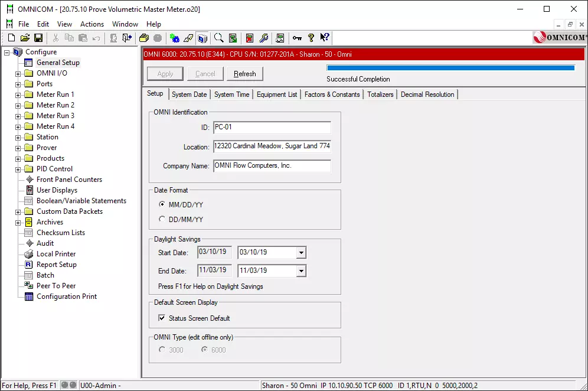This screenshot has height=391, width=588.
Task: Expand the Archives node
Action: pos(18,223)
